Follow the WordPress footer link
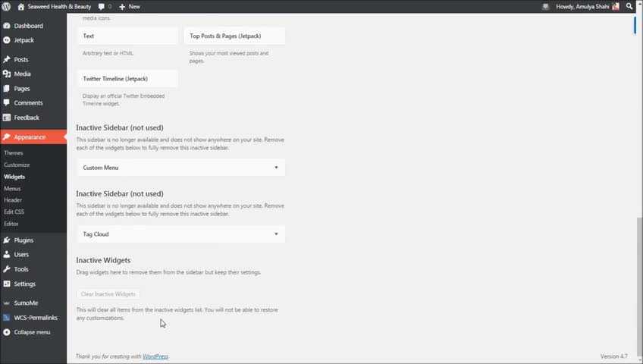 [155, 356]
